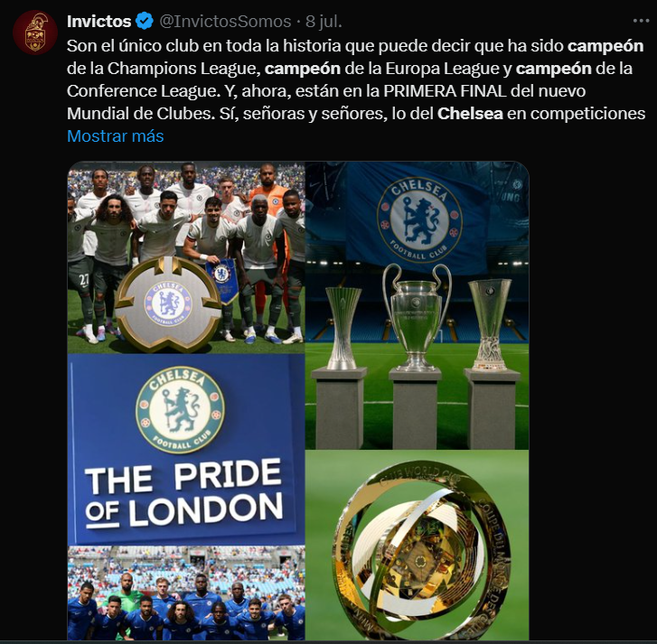Image resolution: width=657 pixels, height=644 pixels.
Task: Open the Invictos profile avatar
Action: point(34,33)
